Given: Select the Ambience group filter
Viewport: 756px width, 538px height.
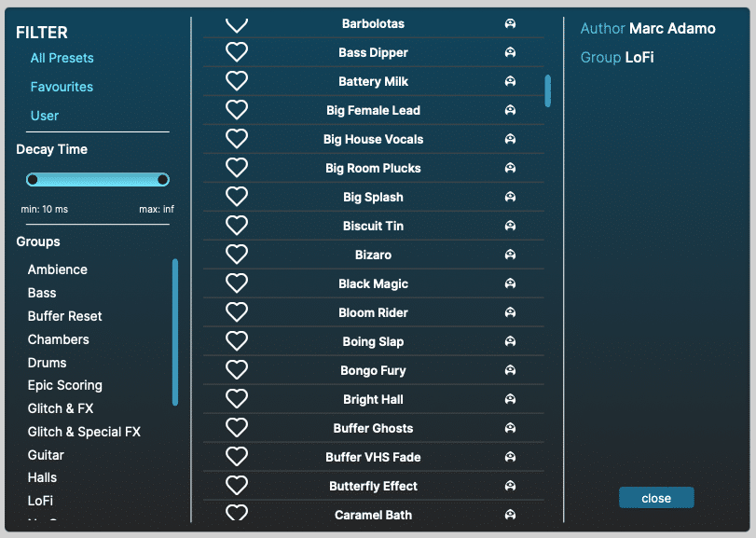Looking at the screenshot, I should pyautogui.click(x=58, y=269).
